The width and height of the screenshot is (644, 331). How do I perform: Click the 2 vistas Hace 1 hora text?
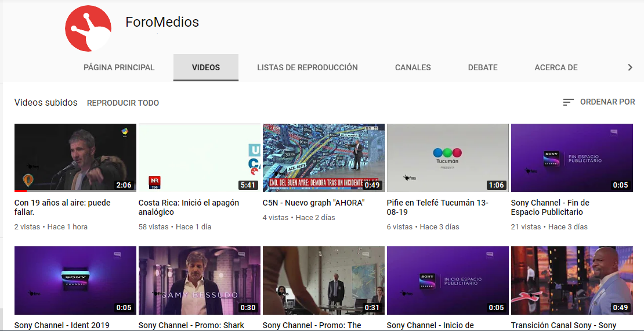pos(51,226)
